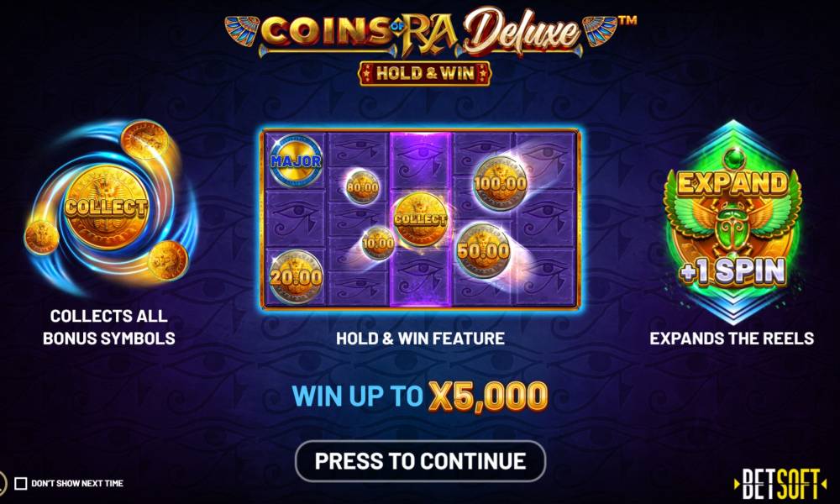Click the small orbiting coin above COLLECT

(144, 140)
